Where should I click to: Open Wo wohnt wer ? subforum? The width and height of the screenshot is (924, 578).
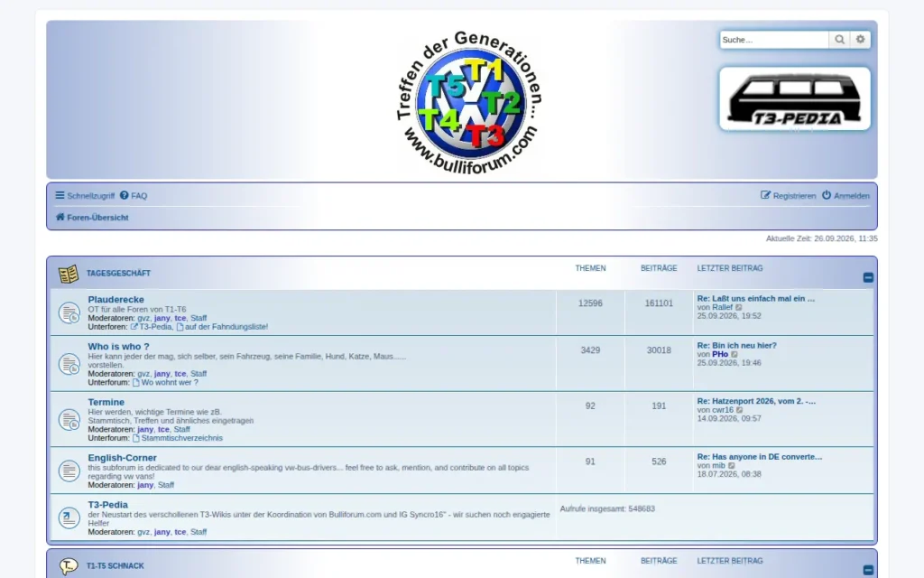pyautogui.click(x=165, y=382)
